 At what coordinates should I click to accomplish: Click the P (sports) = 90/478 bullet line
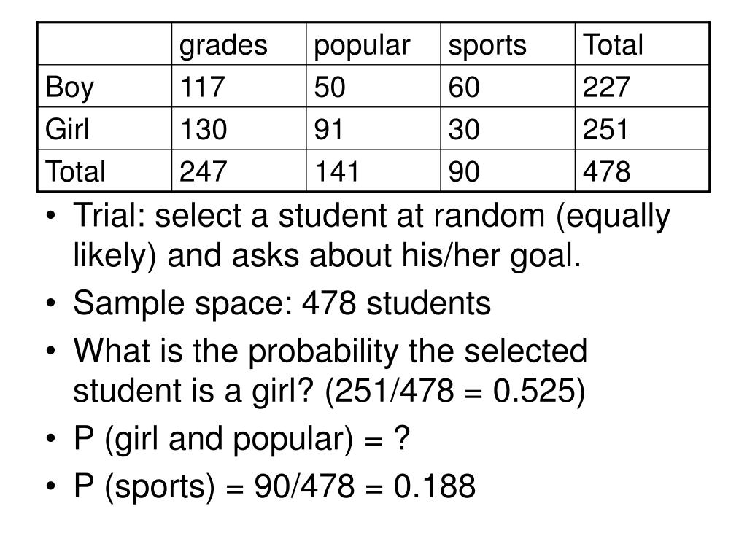click(274, 486)
